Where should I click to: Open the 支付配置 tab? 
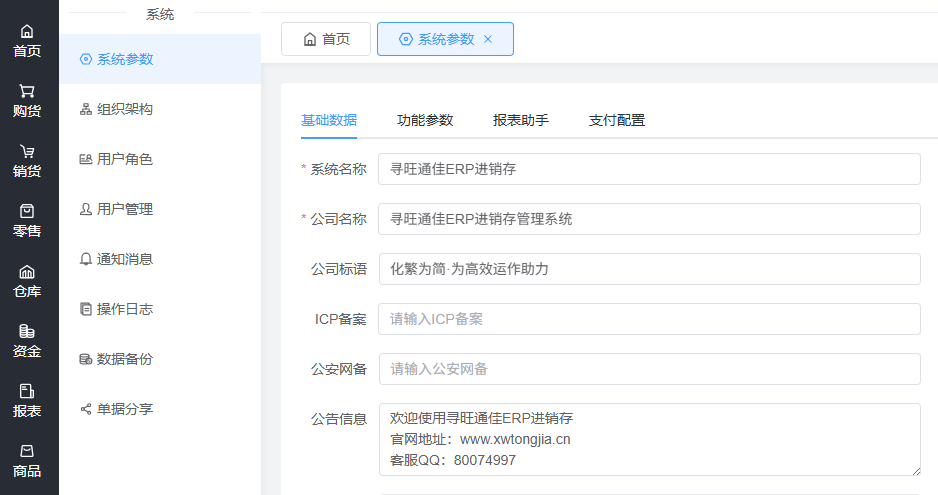click(x=617, y=120)
